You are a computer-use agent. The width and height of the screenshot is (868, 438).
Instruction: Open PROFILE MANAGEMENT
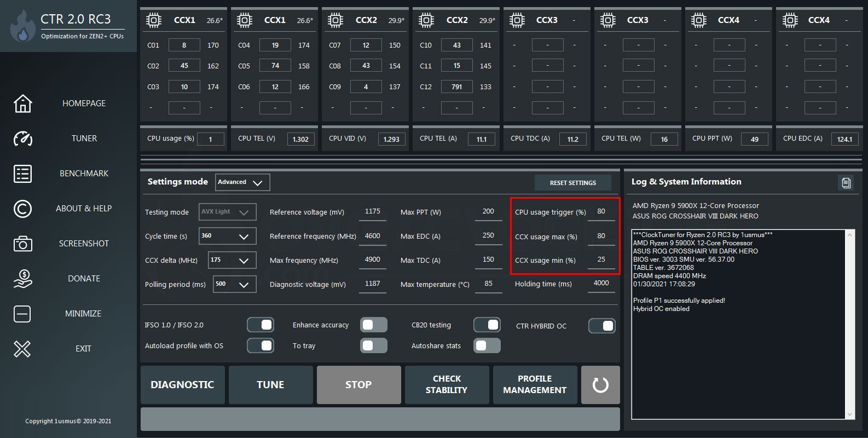pyautogui.click(x=535, y=385)
